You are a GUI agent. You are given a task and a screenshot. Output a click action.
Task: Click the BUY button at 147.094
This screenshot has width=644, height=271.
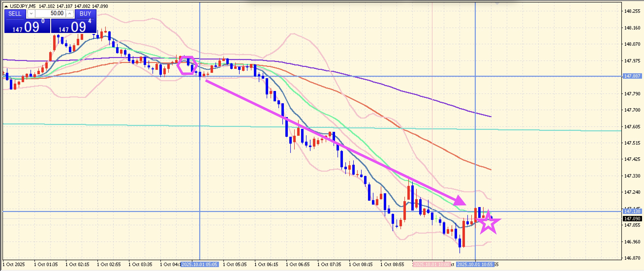pyautogui.click(x=74, y=26)
